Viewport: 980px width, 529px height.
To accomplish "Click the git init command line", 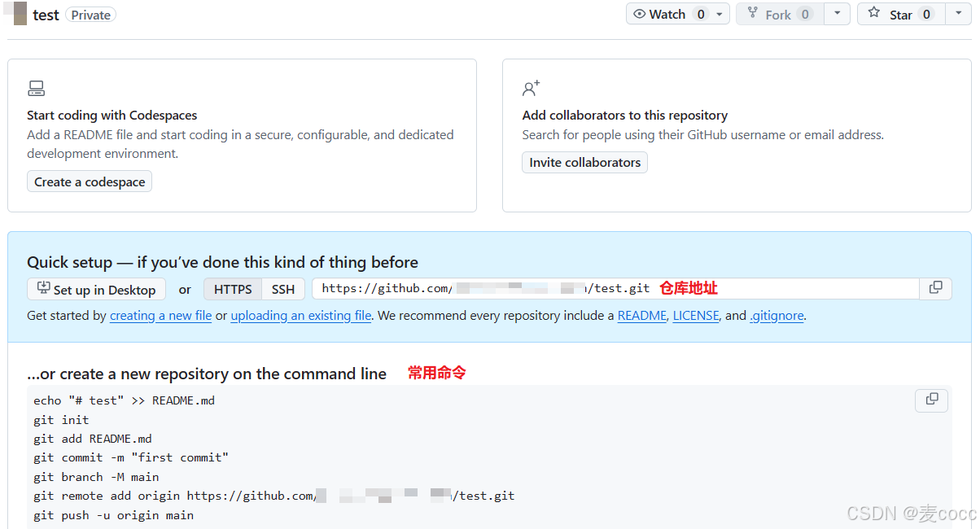I will click(x=61, y=420).
